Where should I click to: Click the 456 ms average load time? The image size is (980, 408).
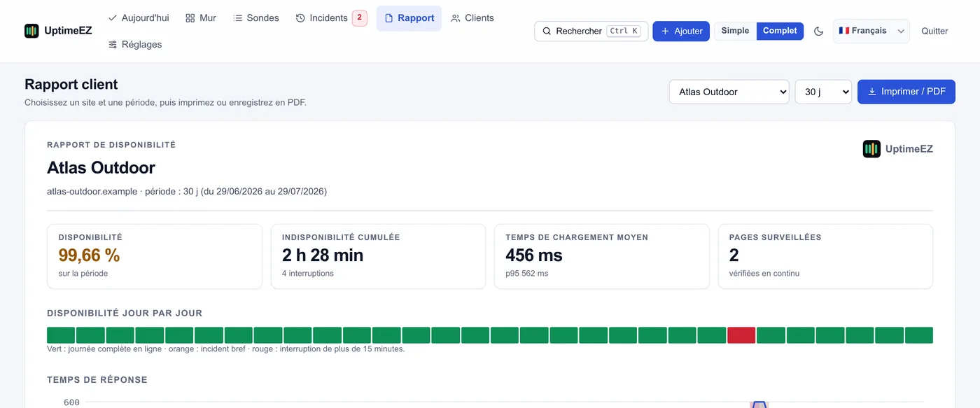pyautogui.click(x=534, y=255)
